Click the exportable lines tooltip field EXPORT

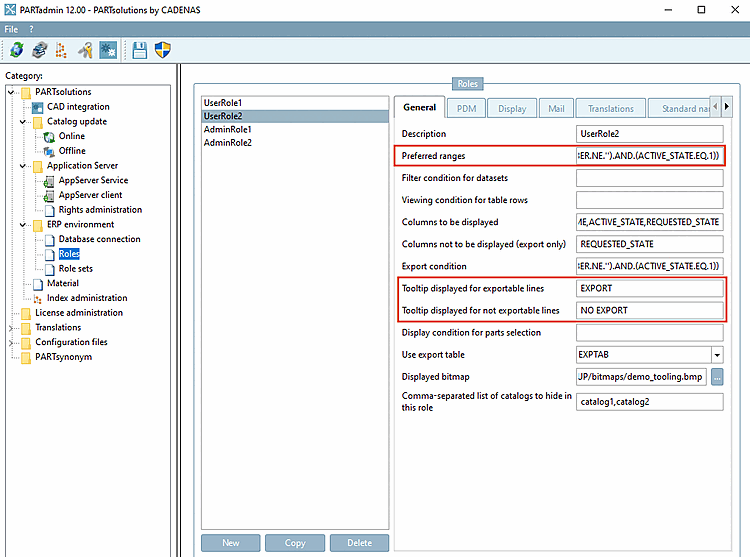(x=650, y=288)
